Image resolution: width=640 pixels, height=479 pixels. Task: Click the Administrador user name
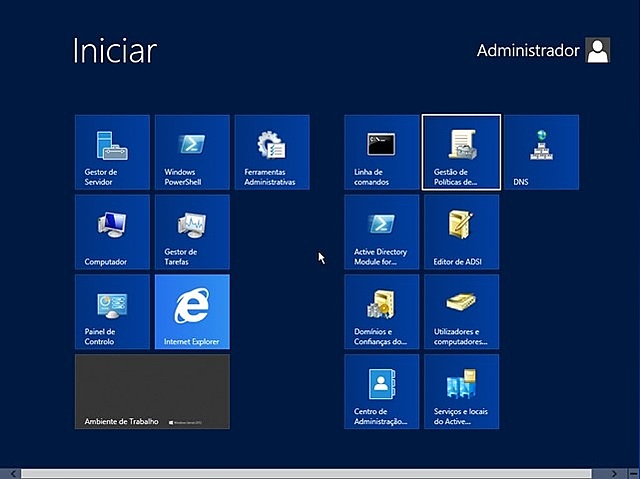[528, 51]
